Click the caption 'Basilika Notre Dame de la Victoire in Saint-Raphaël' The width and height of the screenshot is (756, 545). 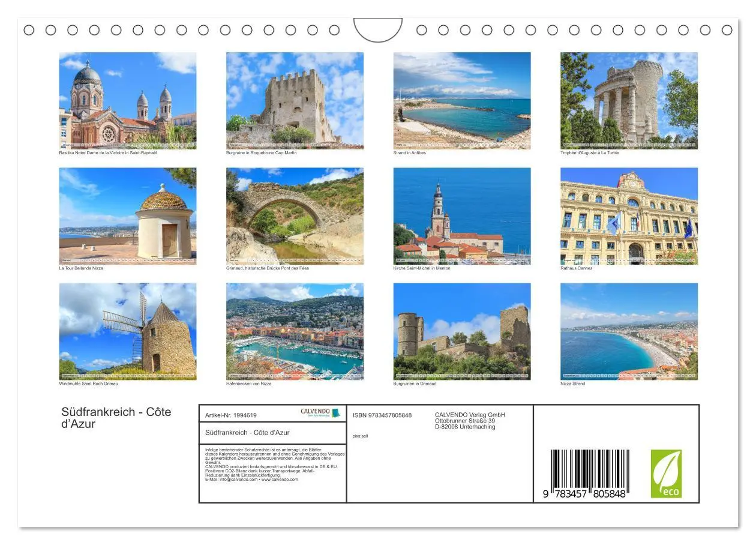(x=108, y=152)
